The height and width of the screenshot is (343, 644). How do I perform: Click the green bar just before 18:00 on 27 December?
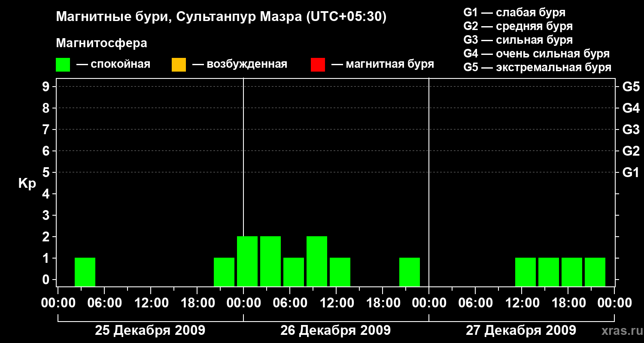pyautogui.click(x=549, y=272)
